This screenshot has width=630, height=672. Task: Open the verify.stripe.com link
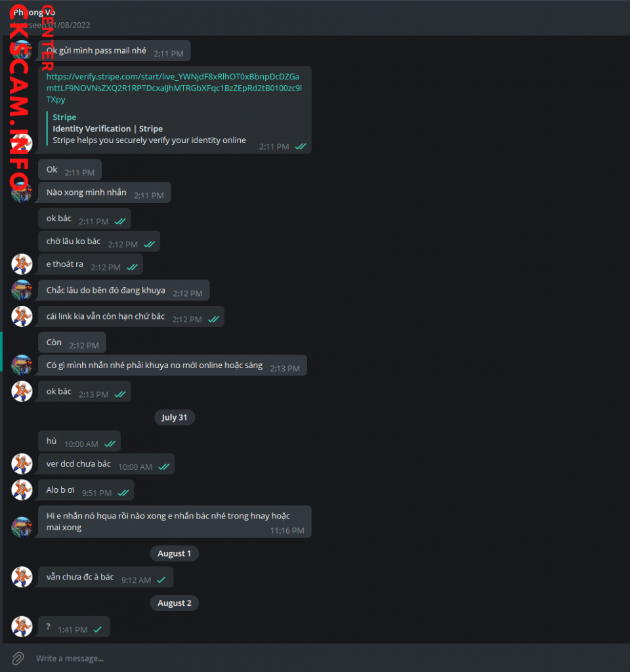click(x=173, y=88)
